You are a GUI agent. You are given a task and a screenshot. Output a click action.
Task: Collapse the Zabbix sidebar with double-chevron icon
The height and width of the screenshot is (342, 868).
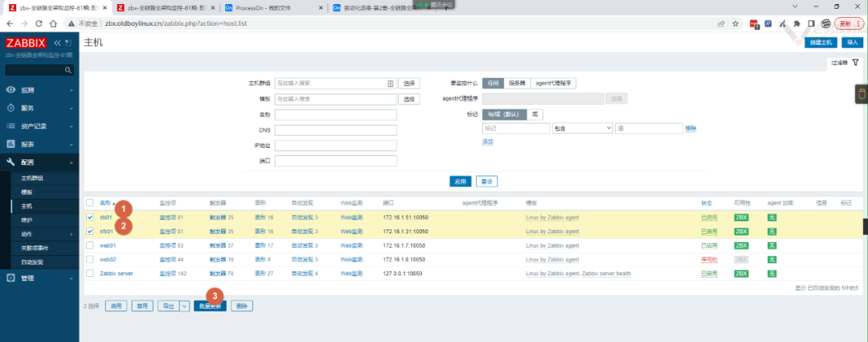point(58,43)
